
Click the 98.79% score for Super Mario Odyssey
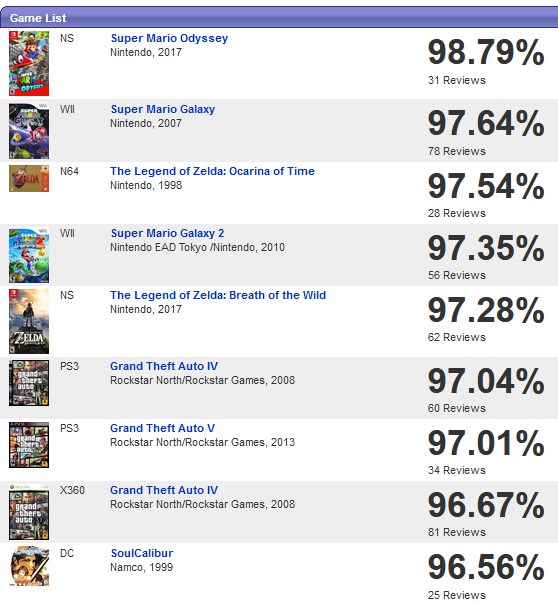click(486, 52)
